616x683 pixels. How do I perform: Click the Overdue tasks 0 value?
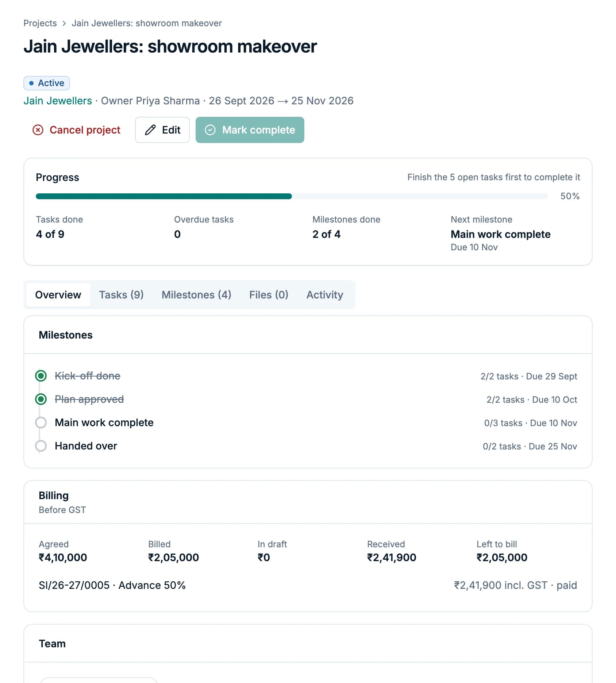tap(177, 234)
